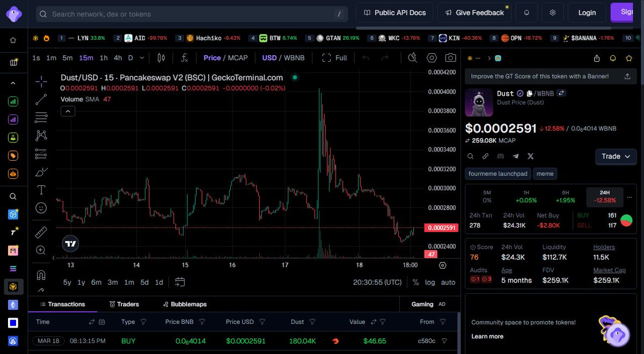Click the TradingView logo on chart
This screenshot has height=354, width=644.
pos(70,244)
